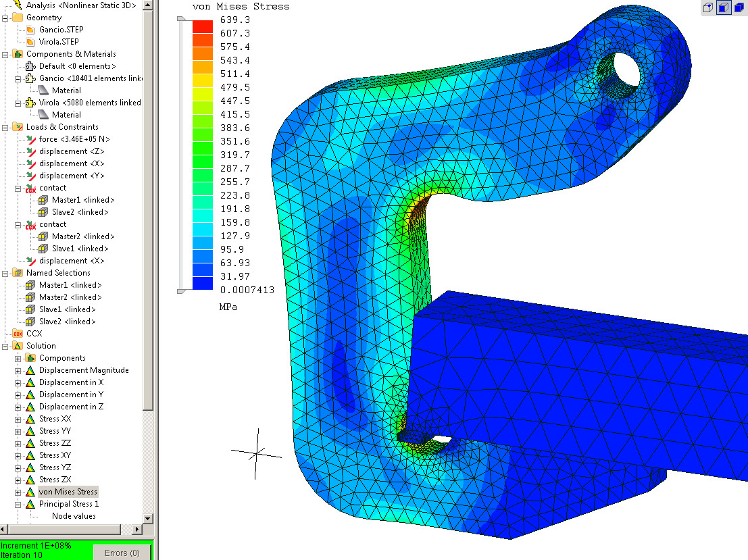
Task: Select Slave2 under the first contact
Action: click(x=80, y=212)
